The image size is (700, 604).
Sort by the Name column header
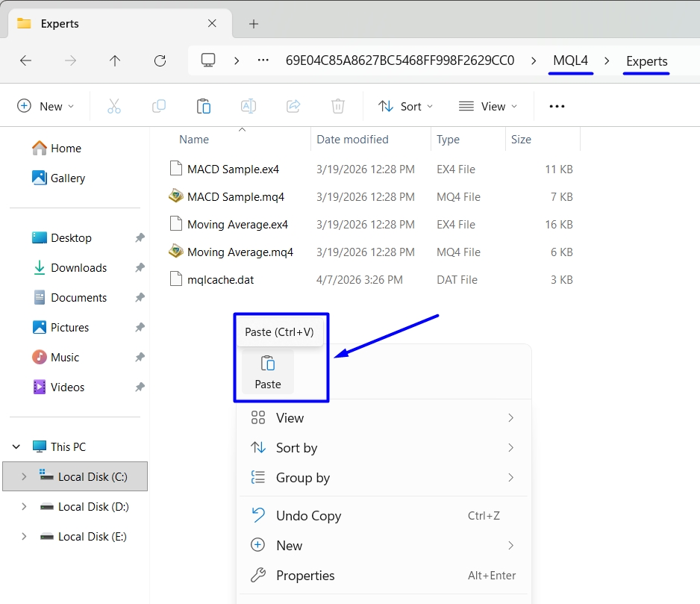(x=194, y=140)
